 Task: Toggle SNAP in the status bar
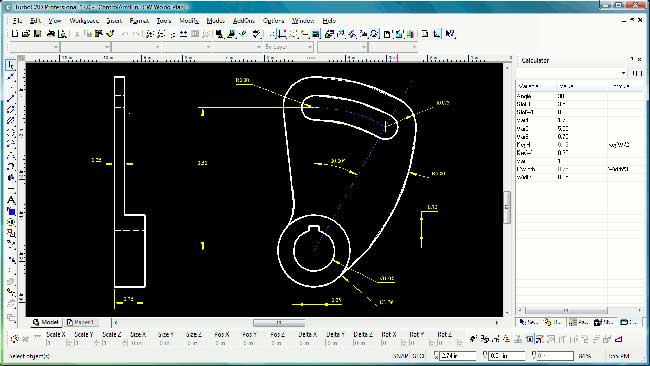pos(400,356)
